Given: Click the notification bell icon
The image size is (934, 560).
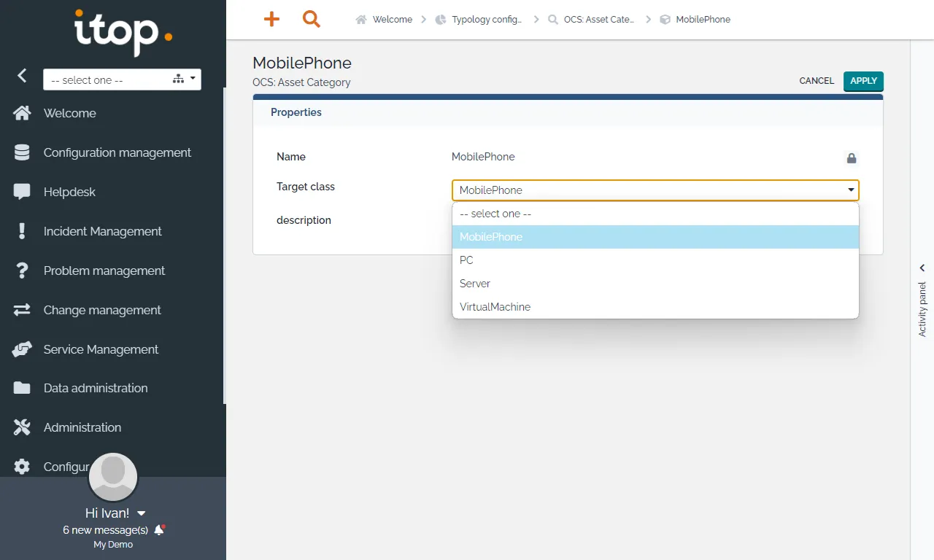Looking at the screenshot, I should pyautogui.click(x=160, y=530).
